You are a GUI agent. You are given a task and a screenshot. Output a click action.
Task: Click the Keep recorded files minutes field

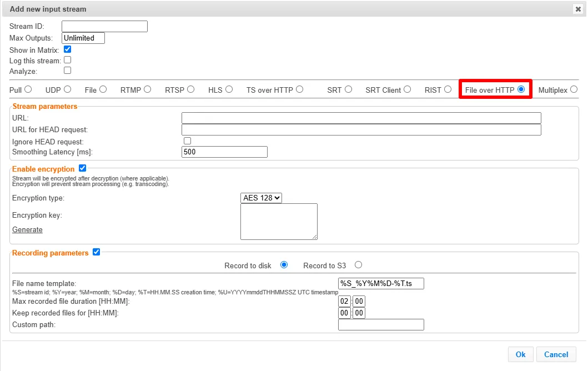(x=359, y=313)
